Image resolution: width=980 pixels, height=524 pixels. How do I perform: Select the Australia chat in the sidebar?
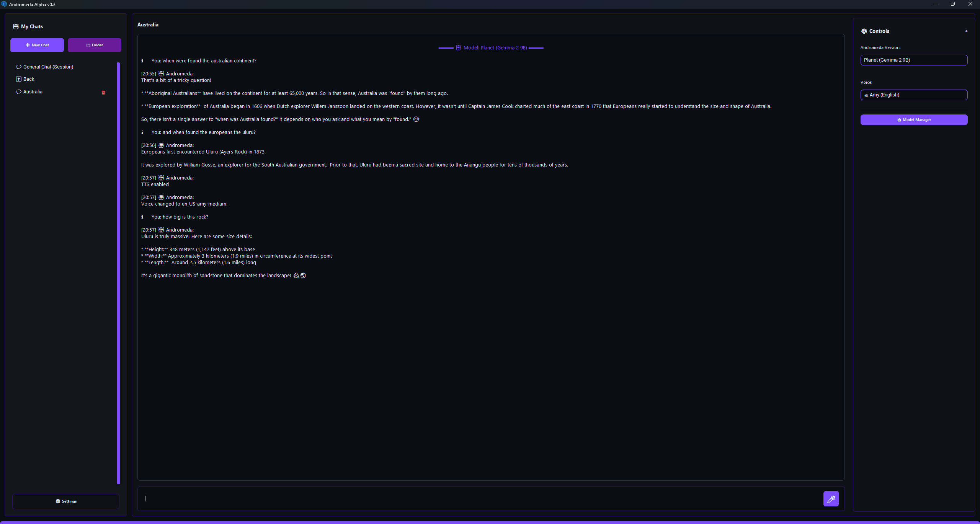click(34, 91)
